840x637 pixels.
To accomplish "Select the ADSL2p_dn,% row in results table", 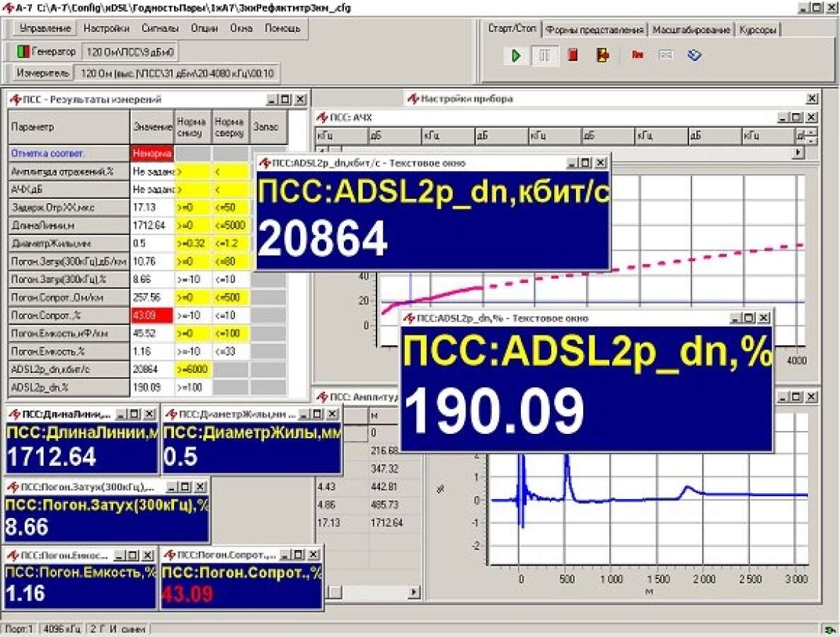I will coord(69,387).
